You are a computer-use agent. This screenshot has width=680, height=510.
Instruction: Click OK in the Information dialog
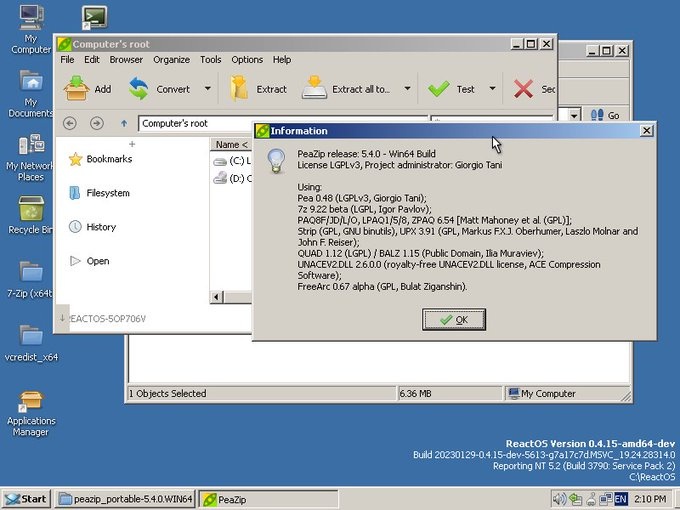454,320
